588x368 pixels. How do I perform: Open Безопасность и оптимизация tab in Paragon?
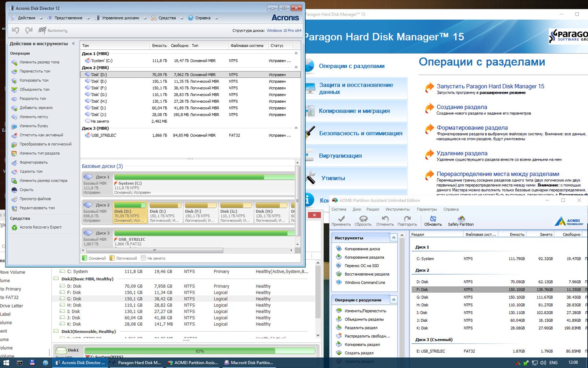[356, 133]
